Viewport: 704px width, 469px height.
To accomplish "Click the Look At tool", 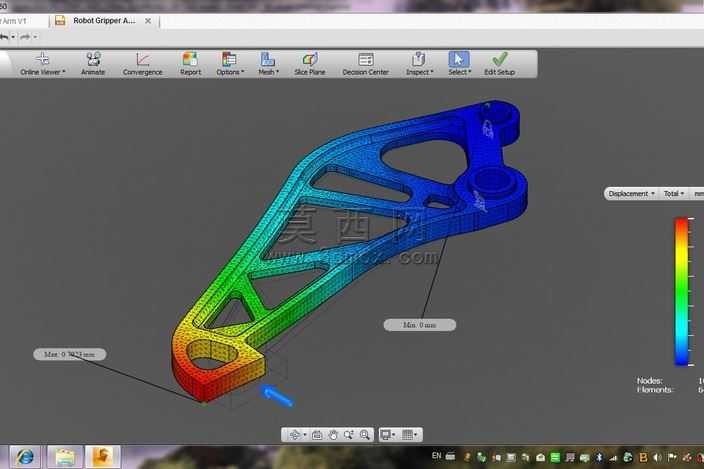I will 317,434.
